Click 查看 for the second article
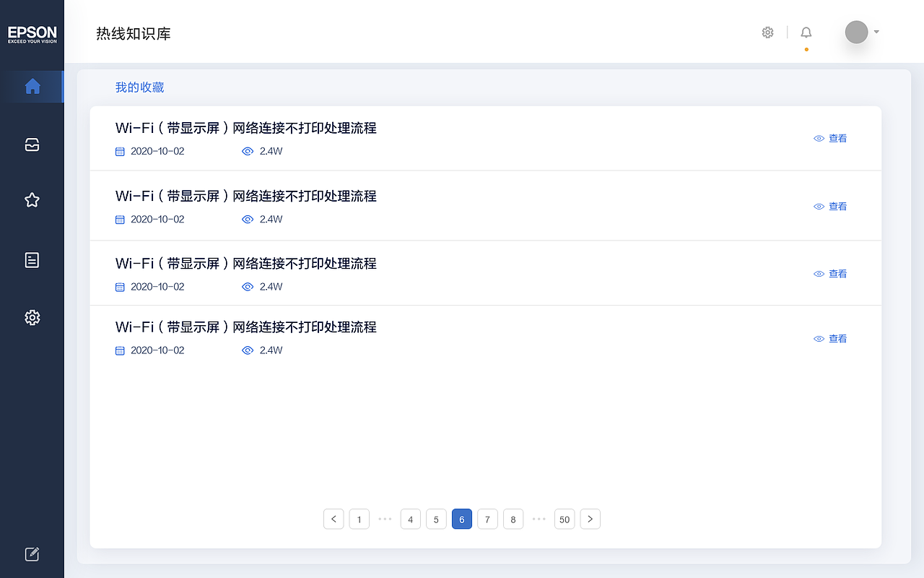 [x=830, y=206]
